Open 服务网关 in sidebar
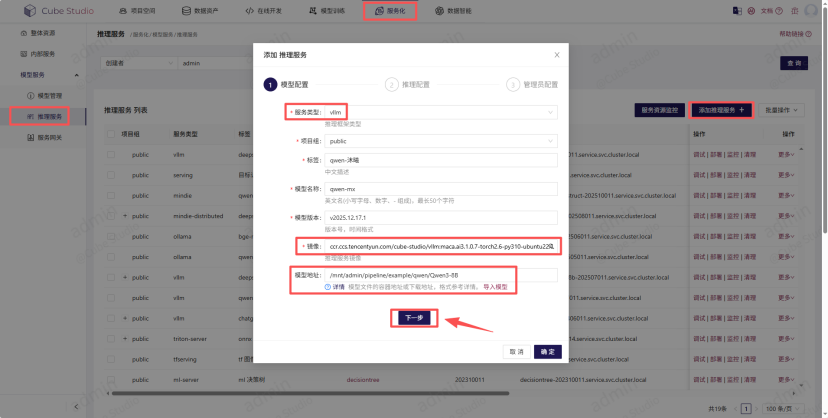Screen dimensions: 828x418 click(45, 137)
